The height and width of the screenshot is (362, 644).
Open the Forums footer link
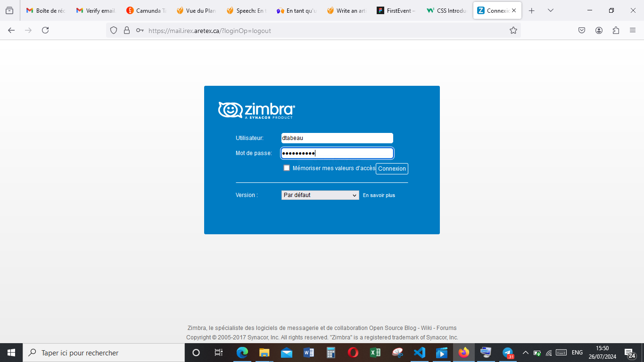point(446,328)
